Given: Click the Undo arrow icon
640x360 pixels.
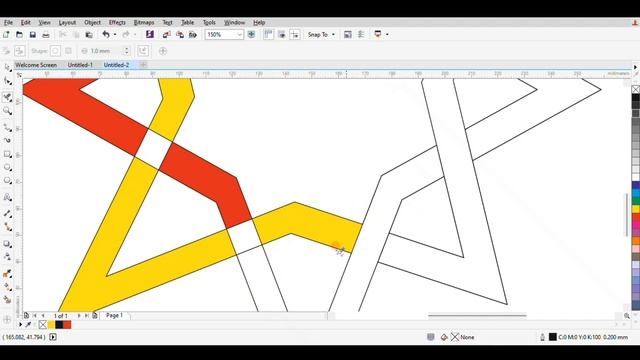Looking at the screenshot, I should tap(106, 35).
